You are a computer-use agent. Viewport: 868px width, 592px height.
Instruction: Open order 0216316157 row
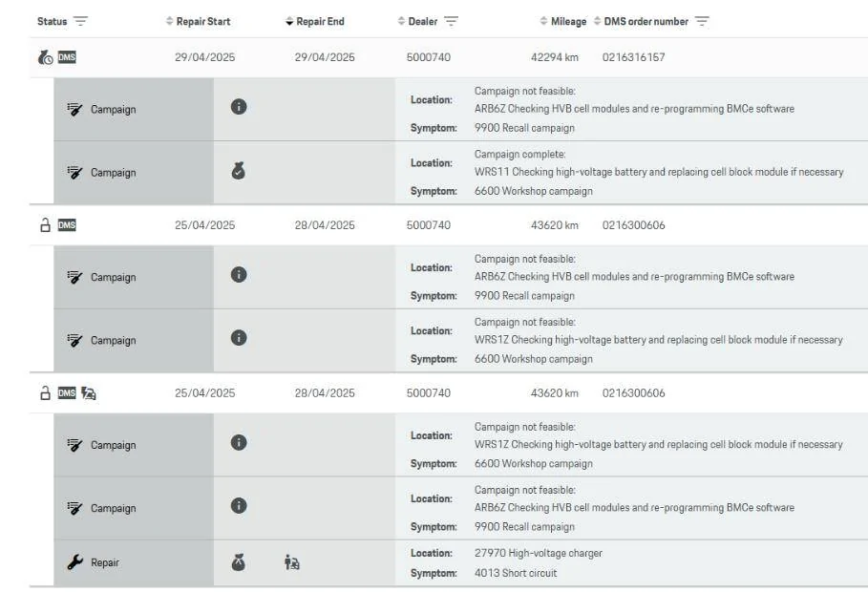pyautogui.click(x=449, y=57)
